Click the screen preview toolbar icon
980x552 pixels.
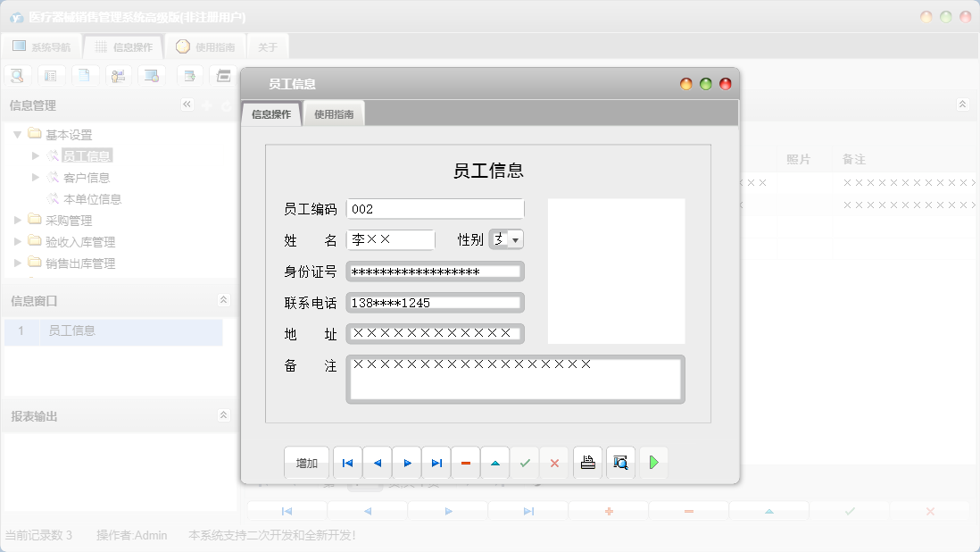tap(152, 75)
